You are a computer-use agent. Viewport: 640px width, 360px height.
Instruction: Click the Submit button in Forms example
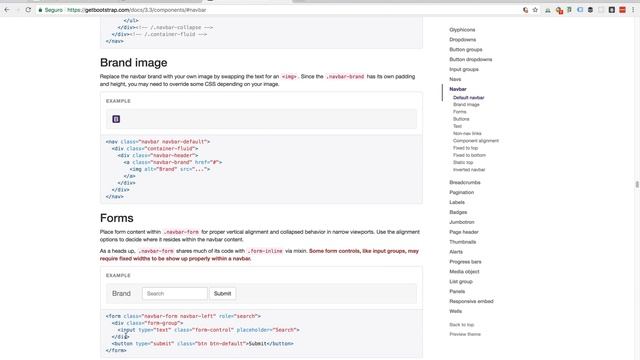(x=222, y=293)
